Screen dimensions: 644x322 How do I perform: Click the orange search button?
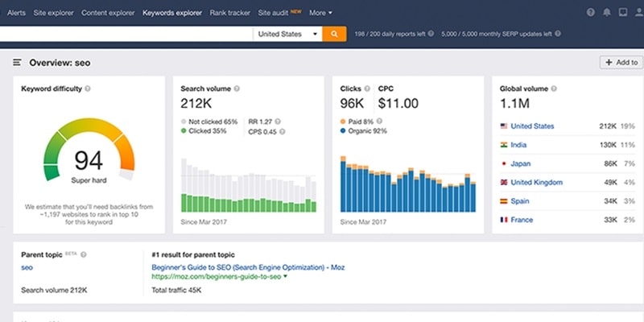pos(334,34)
